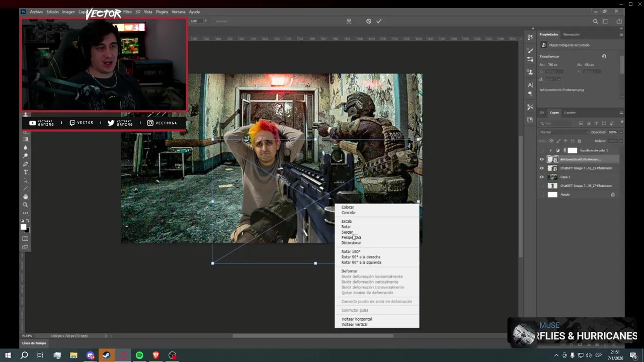Image resolution: width=644 pixels, height=362 pixels.
Task: Select the Dodge tool
Action: click(x=26, y=156)
